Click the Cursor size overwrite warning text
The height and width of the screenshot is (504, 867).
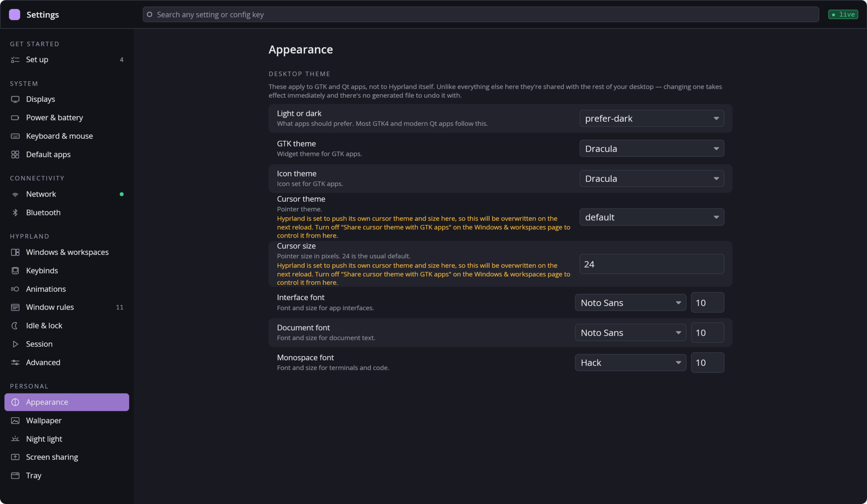[x=424, y=274]
